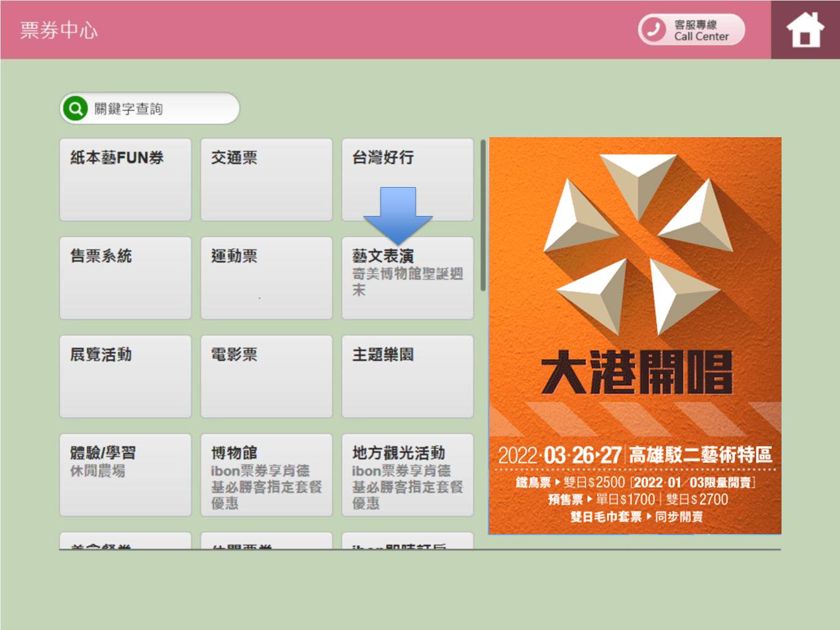
Task: Click the 票券中心 page title
Action: click(59, 30)
